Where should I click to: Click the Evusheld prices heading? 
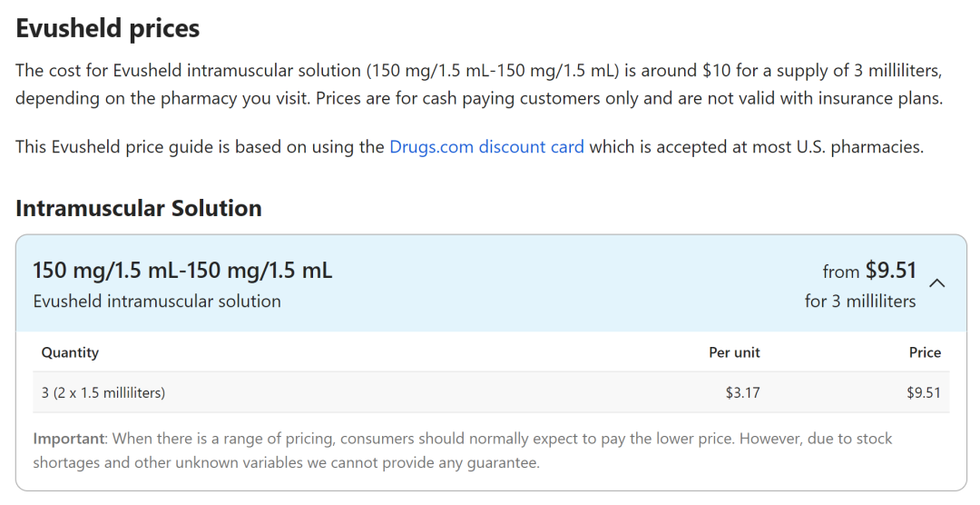107,28
